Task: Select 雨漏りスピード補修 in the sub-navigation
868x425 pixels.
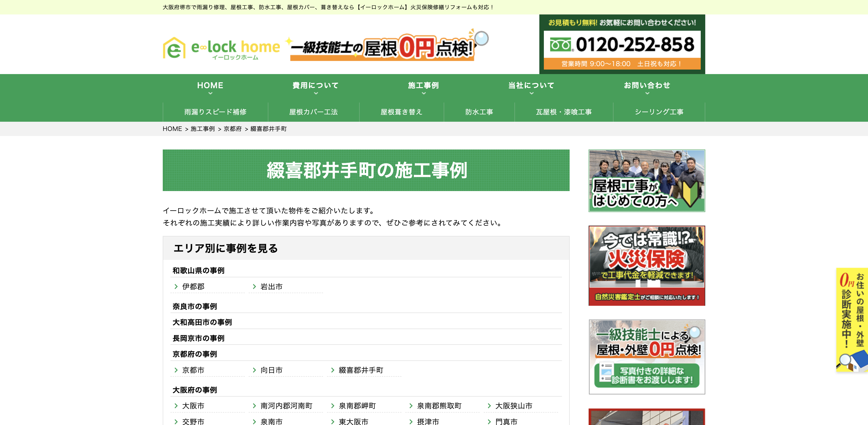Action: pos(215,112)
